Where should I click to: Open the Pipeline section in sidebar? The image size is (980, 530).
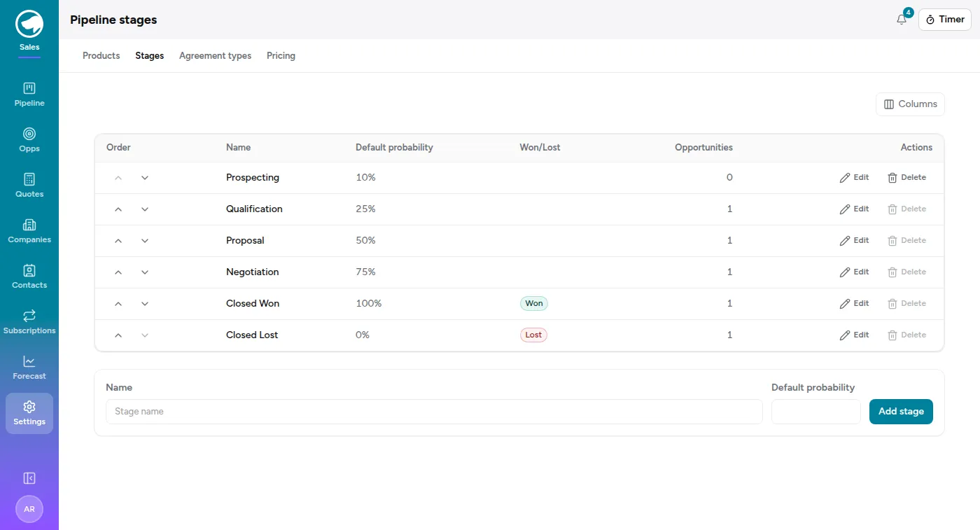[x=29, y=95]
